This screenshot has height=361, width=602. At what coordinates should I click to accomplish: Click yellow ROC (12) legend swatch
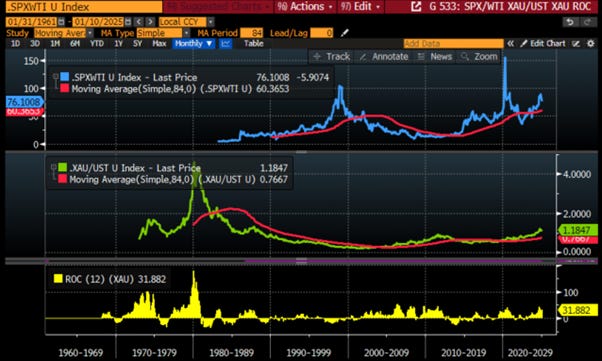(58, 279)
